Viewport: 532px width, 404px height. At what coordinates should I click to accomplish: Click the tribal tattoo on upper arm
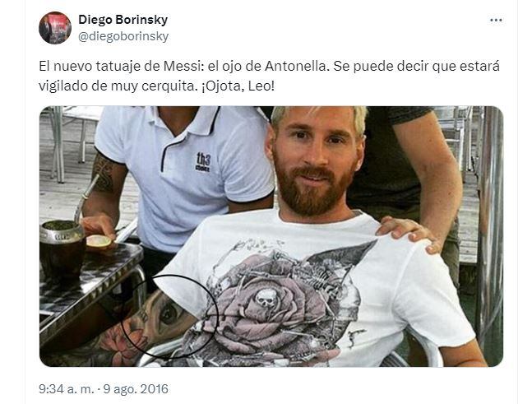coord(104,173)
